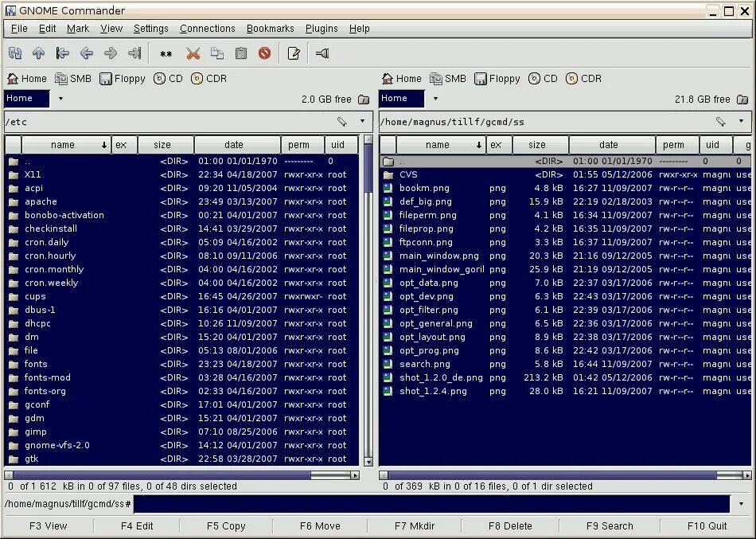
Task: Go back using the back arrow icon
Action: 87,53
